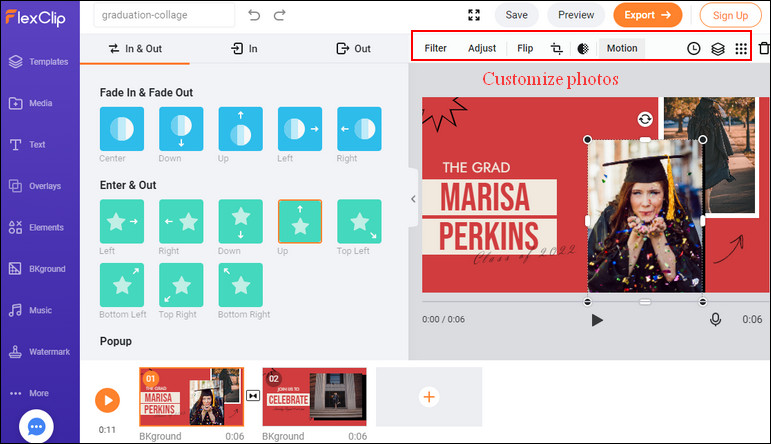Apply Bottom Left enter animation
Image resolution: width=771 pixels, height=444 pixels.
coord(122,285)
